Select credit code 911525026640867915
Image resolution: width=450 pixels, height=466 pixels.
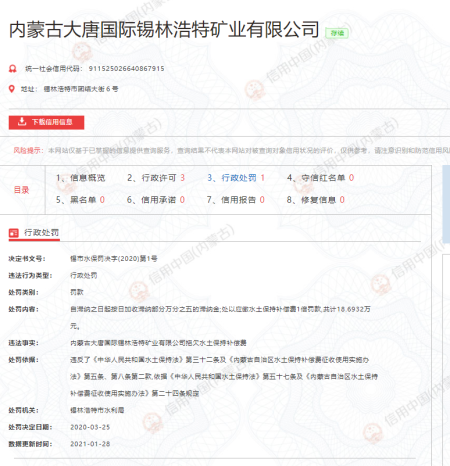tap(126, 69)
